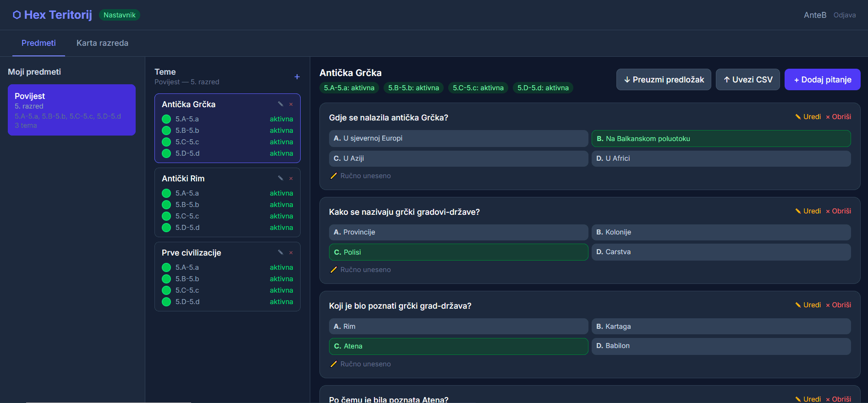Screen dimensions: 868x403
Task: Delete the Prve civilizacije theme x icon
Action: click(x=291, y=253)
